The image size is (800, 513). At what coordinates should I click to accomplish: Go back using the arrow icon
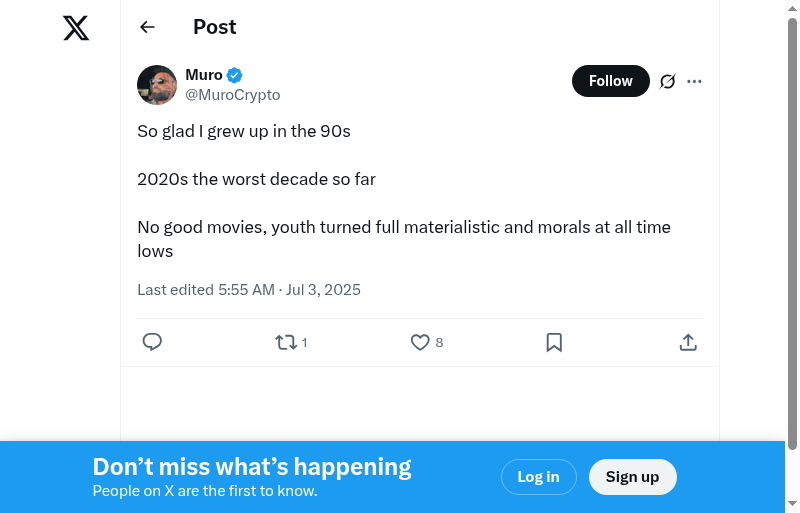coord(148,27)
